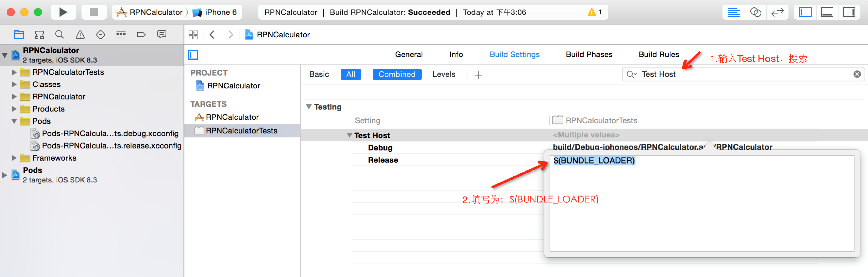Switch to the Info tab
Image resolution: width=868 pixels, height=277 pixels.
(x=456, y=55)
